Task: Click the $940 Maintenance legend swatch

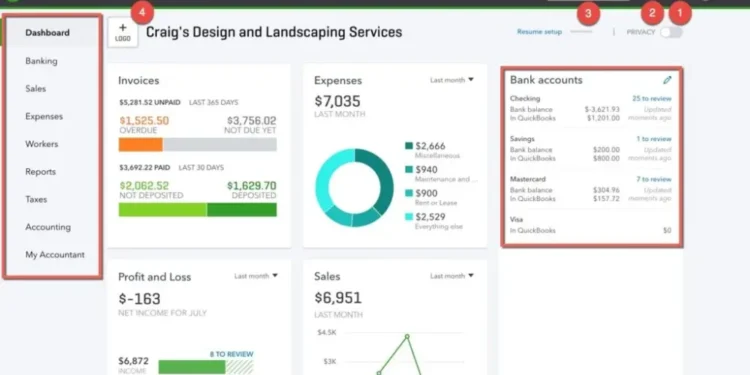Action: click(x=408, y=169)
